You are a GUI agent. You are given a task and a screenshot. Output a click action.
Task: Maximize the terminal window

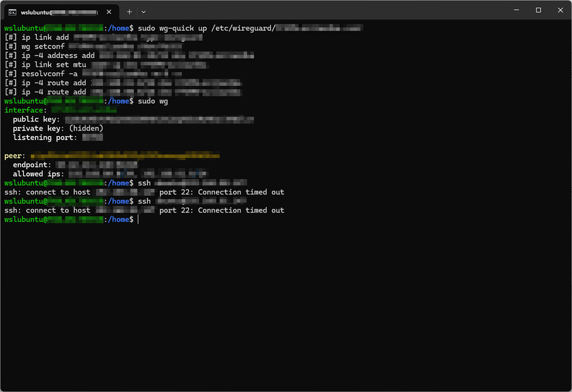pyautogui.click(x=538, y=10)
